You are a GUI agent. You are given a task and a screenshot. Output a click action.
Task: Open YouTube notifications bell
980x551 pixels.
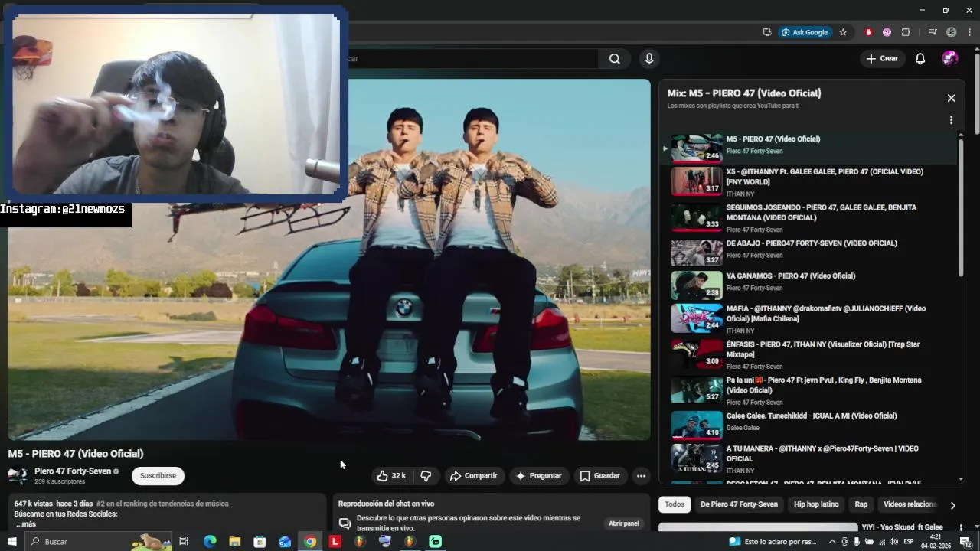point(920,59)
